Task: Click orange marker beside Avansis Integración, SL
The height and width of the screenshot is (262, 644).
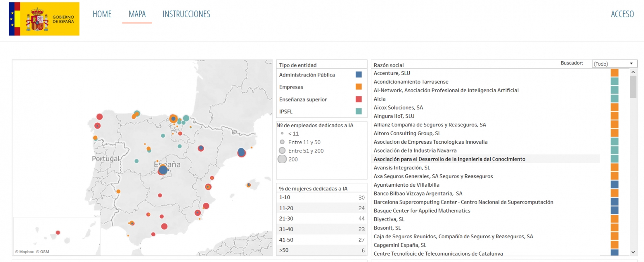Action: (x=615, y=167)
